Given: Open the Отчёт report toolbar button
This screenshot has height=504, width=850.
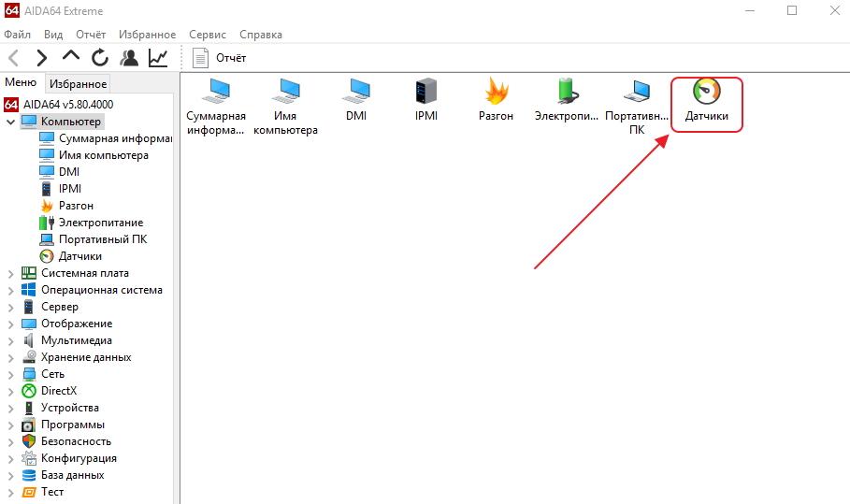Looking at the screenshot, I should [220, 57].
